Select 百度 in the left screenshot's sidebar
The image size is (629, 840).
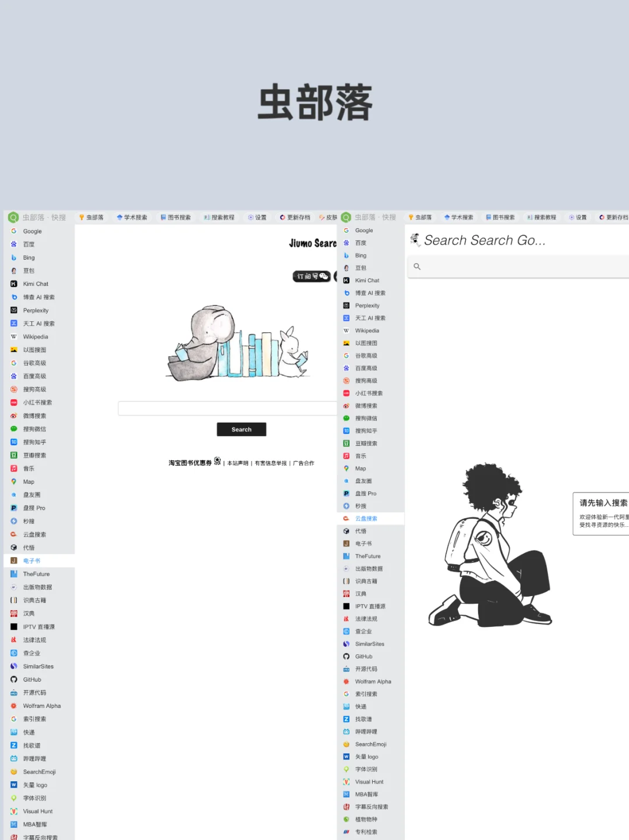click(39, 244)
